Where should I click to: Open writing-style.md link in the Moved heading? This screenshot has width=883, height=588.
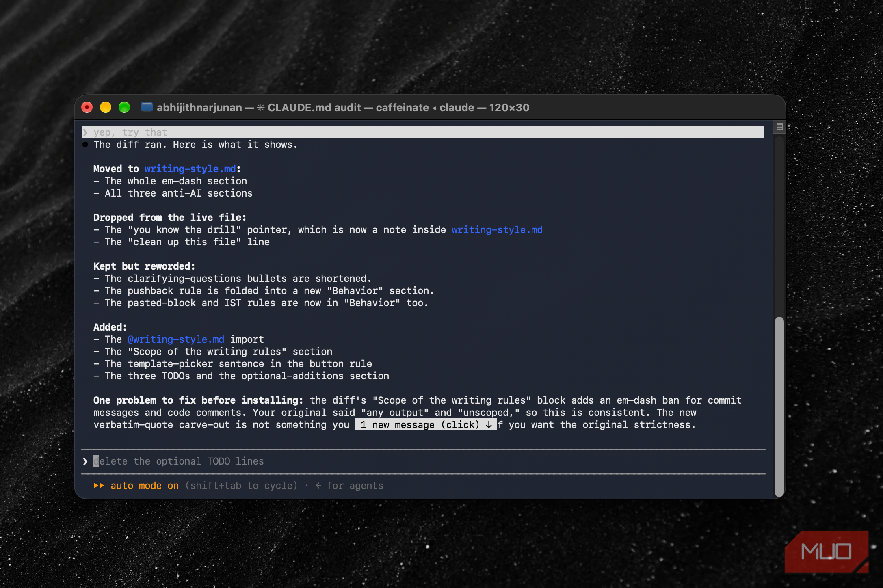click(x=190, y=169)
